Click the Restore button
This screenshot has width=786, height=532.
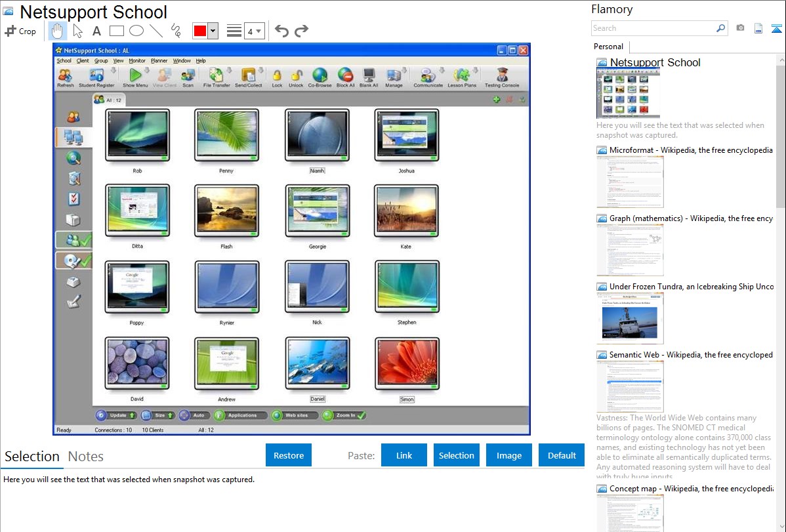coord(289,455)
